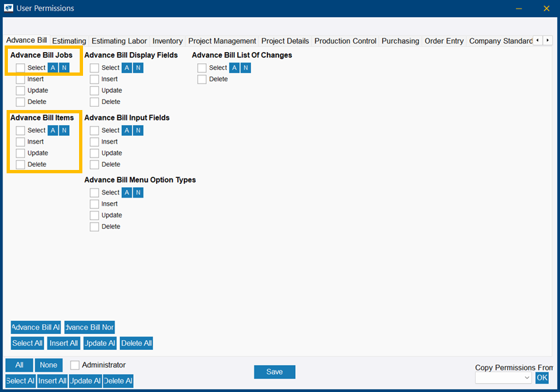The width and height of the screenshot is (560, 392).
Task: Click Insert All in the Advance Bill panel
Action: 63,343
